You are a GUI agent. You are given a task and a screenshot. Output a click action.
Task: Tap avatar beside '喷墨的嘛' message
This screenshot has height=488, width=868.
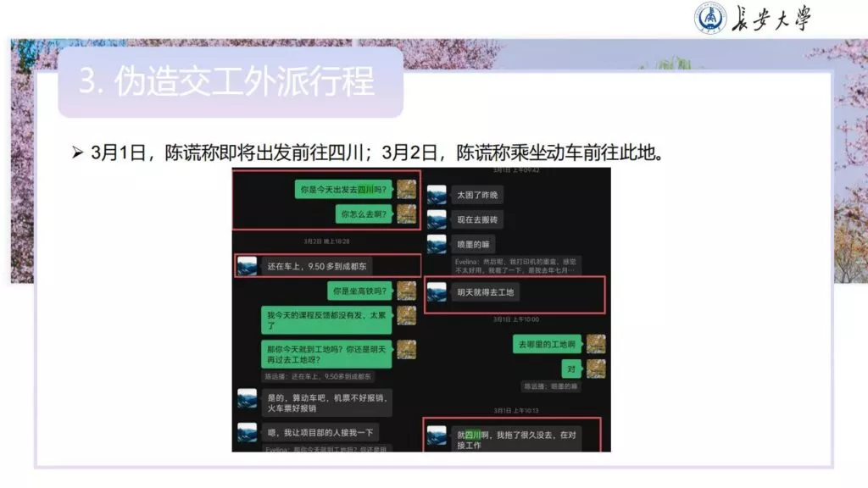tap(437, 244)
